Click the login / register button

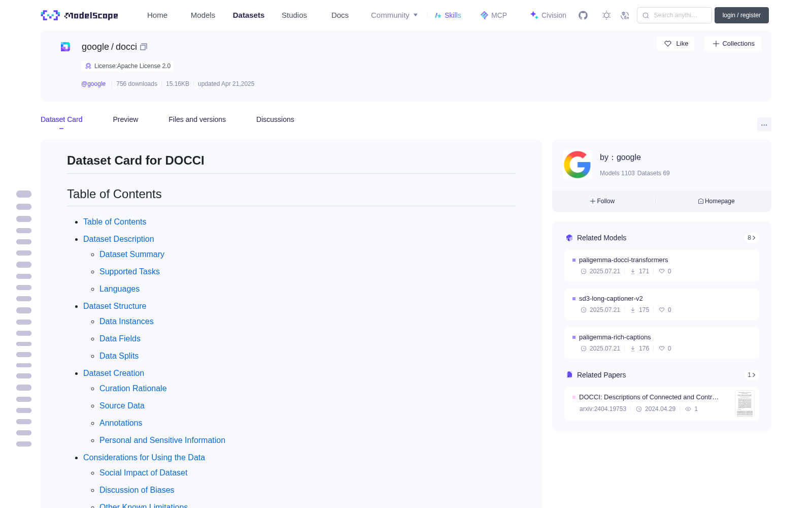pyautogui.click(x=741, y=15)
